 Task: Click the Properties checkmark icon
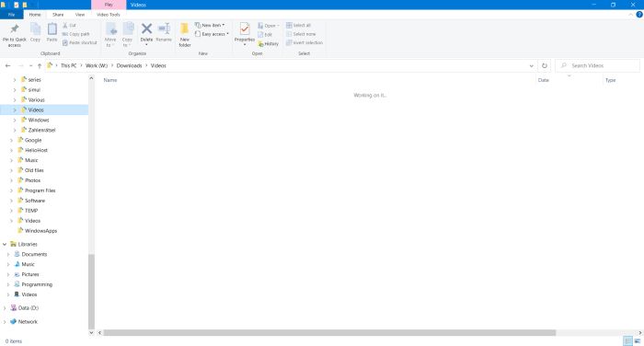tap(245, 29)
